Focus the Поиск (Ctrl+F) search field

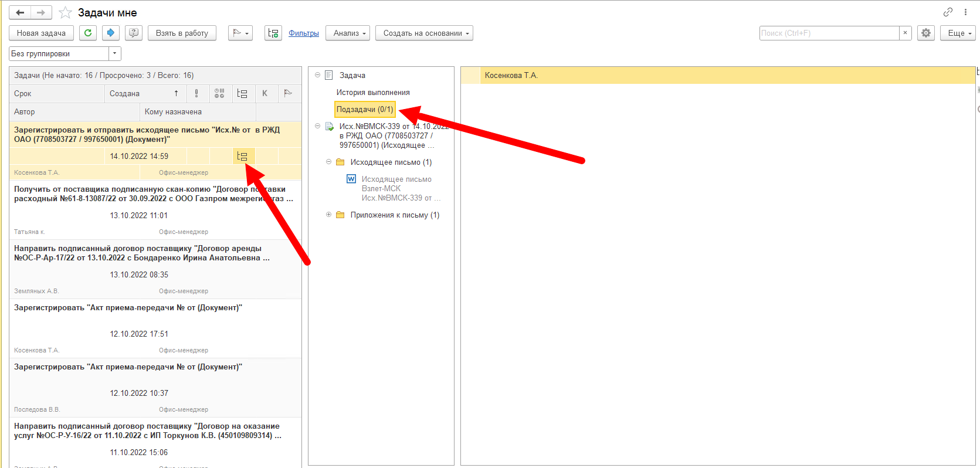point(829,33)
